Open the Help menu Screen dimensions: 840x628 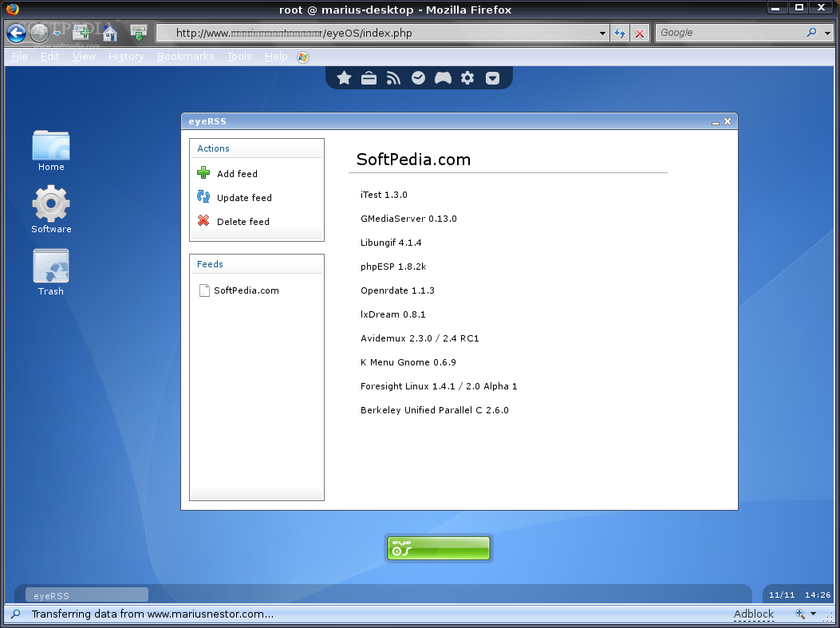tap(276, 57)
